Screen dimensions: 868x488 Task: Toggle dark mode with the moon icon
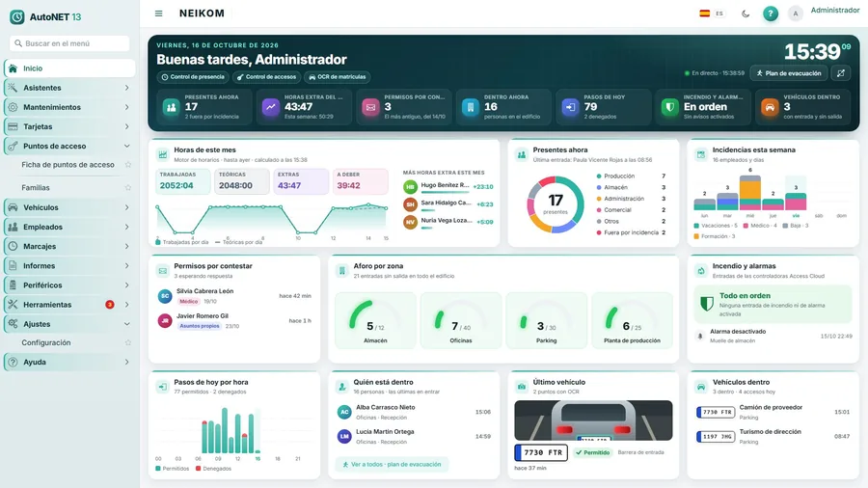click(746, 14)
